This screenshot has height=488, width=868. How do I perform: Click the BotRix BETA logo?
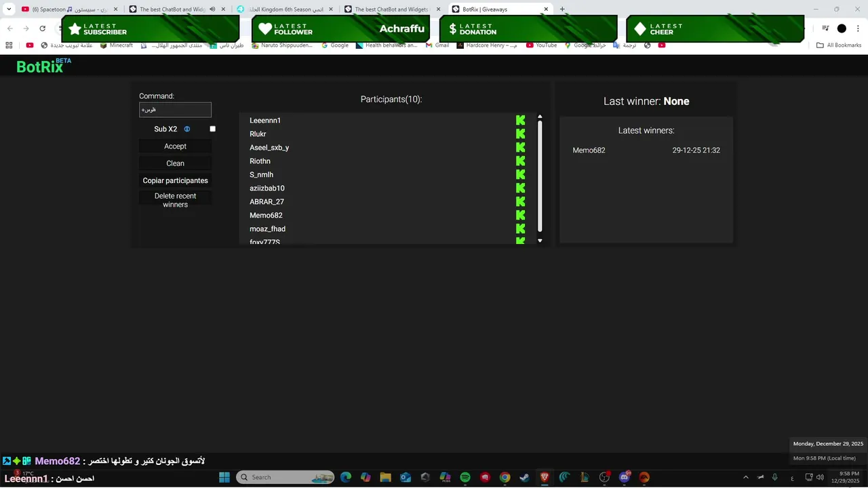(43, 66)
